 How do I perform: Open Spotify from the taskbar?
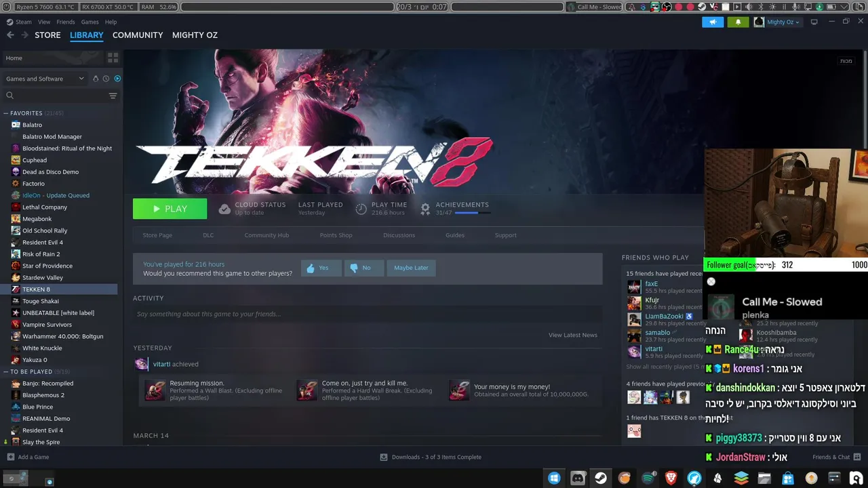point(648,478)
